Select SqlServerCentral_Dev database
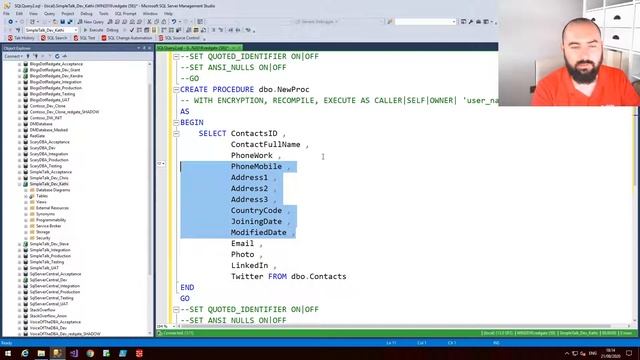 tap(48, 280)
